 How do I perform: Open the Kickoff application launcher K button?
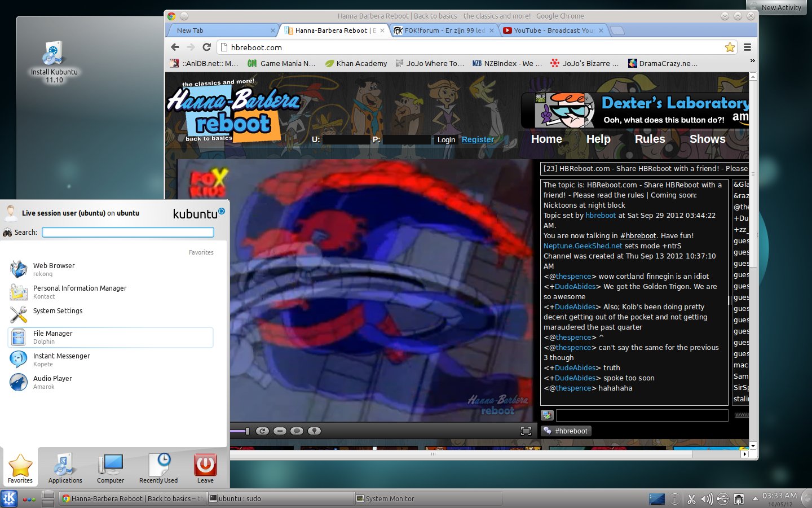9,498
